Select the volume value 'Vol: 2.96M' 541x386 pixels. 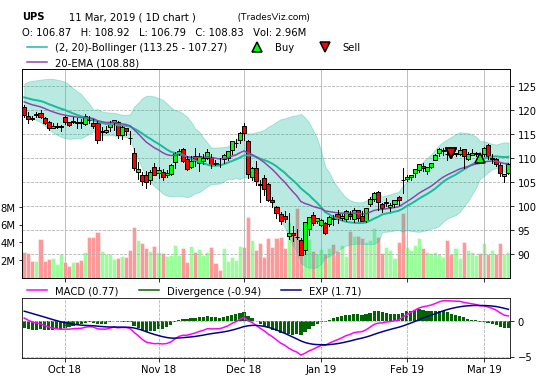tap(279, 32)
